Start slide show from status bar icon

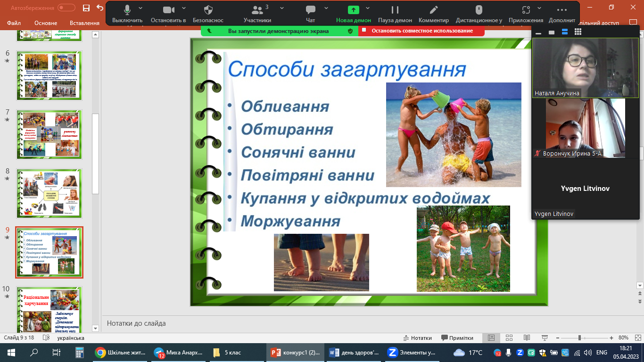(x=545, y=338)
